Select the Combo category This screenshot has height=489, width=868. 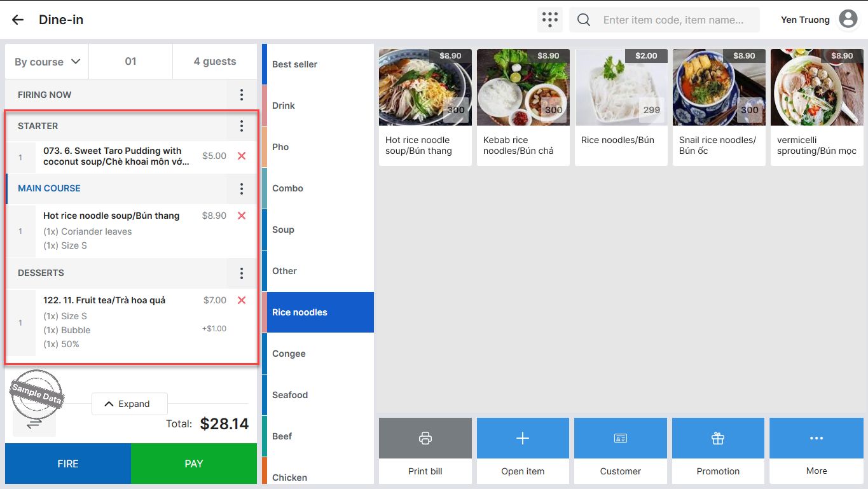[x=318, y=188]
